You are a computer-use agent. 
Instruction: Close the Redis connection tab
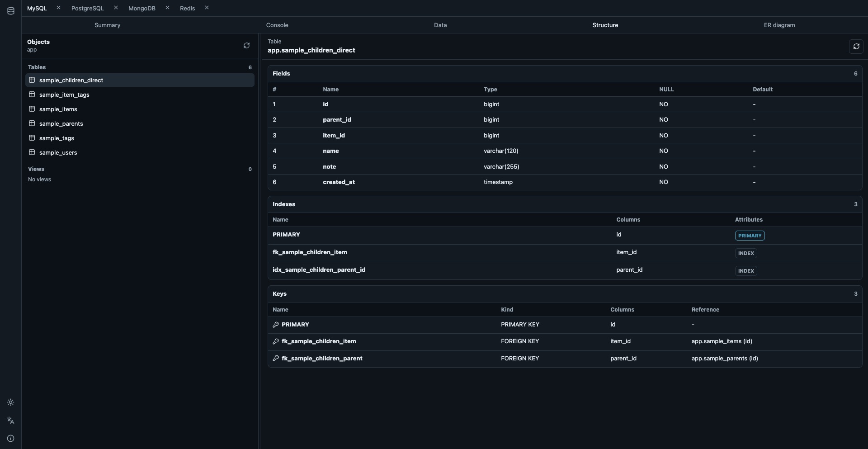(207, 8)
